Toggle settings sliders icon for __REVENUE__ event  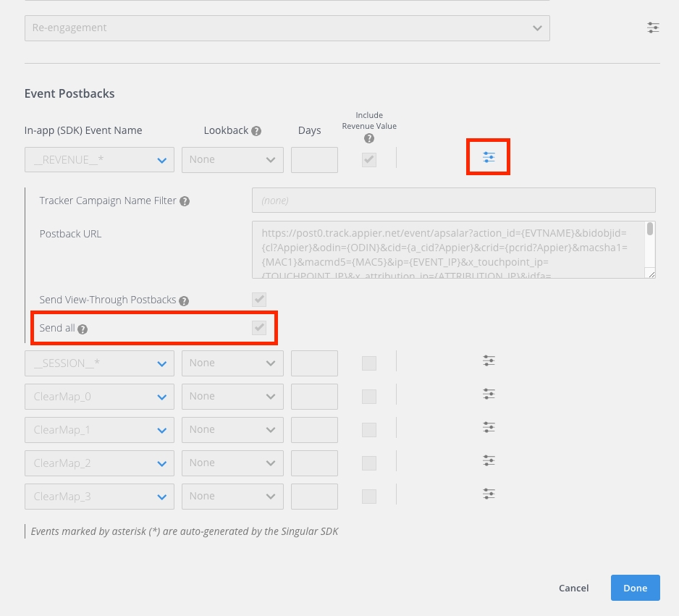489,157
